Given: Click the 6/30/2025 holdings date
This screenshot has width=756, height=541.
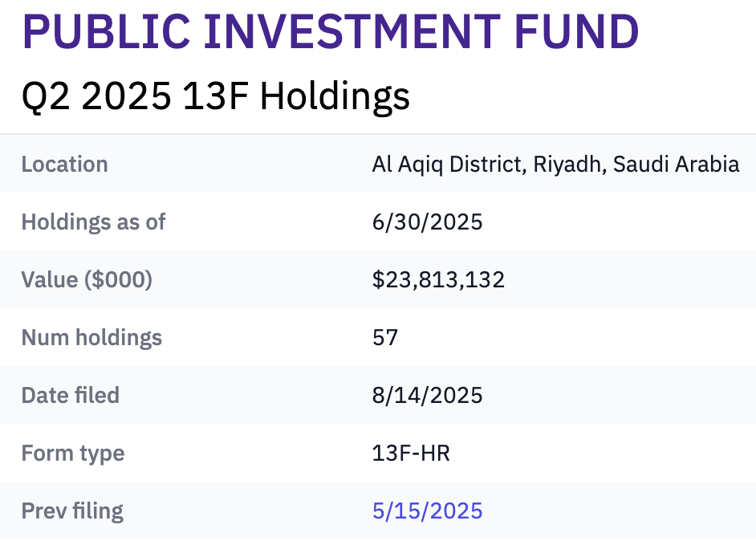Looking at the screenshot, I should click(427, 222).
